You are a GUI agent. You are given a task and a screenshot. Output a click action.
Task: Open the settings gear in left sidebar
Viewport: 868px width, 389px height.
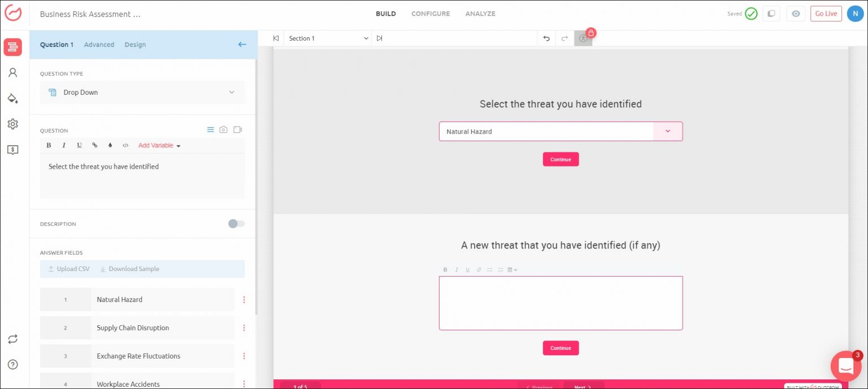point(12,124)
